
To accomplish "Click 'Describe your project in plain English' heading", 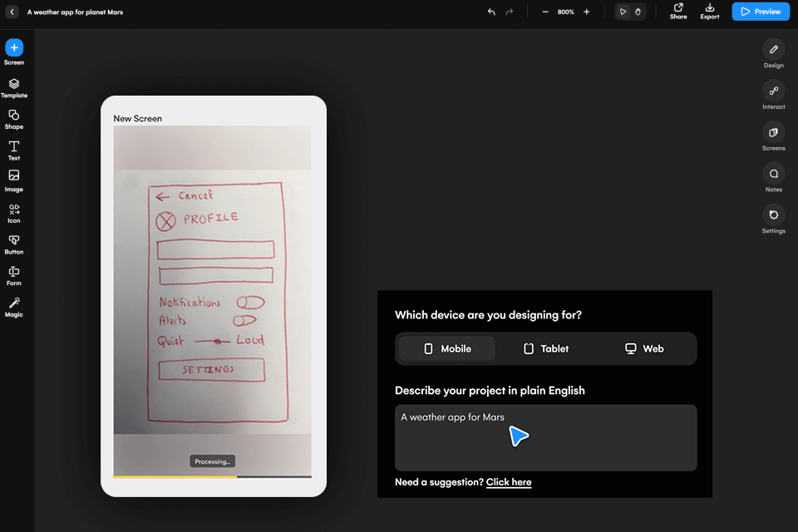I will [490, 391].
